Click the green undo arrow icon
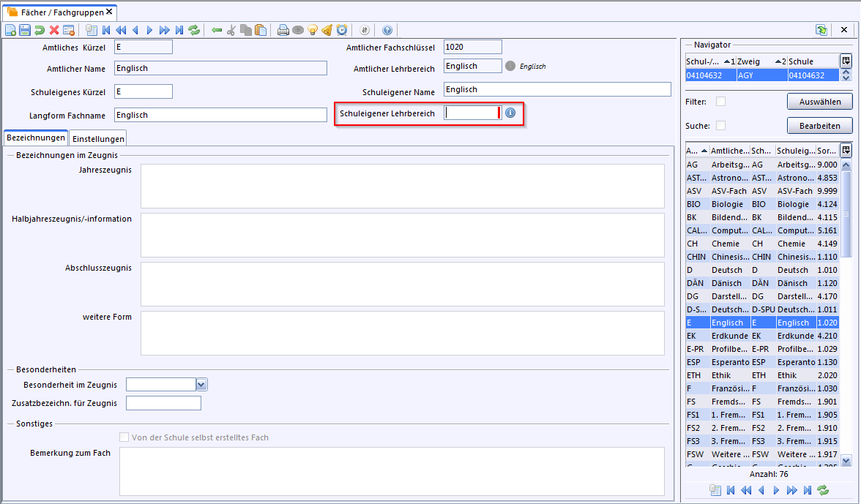861x504 pixels. [40, 30]
